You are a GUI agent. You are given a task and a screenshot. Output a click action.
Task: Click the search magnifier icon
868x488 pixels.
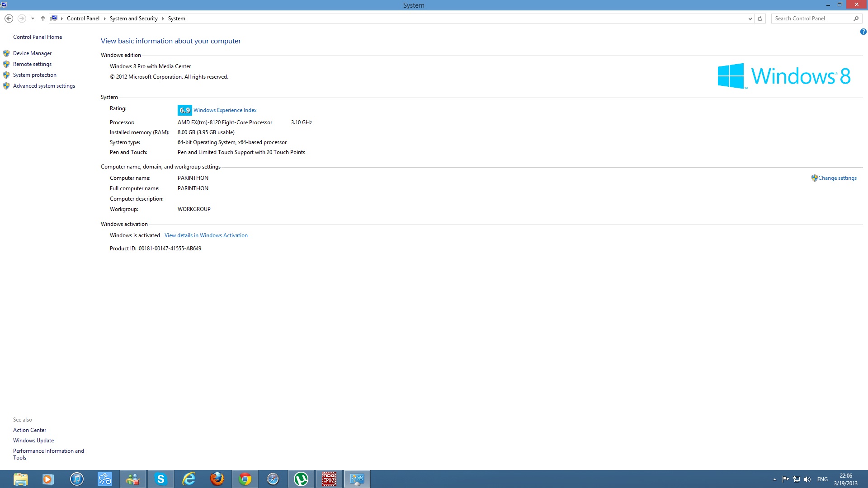tap(856, 19)
